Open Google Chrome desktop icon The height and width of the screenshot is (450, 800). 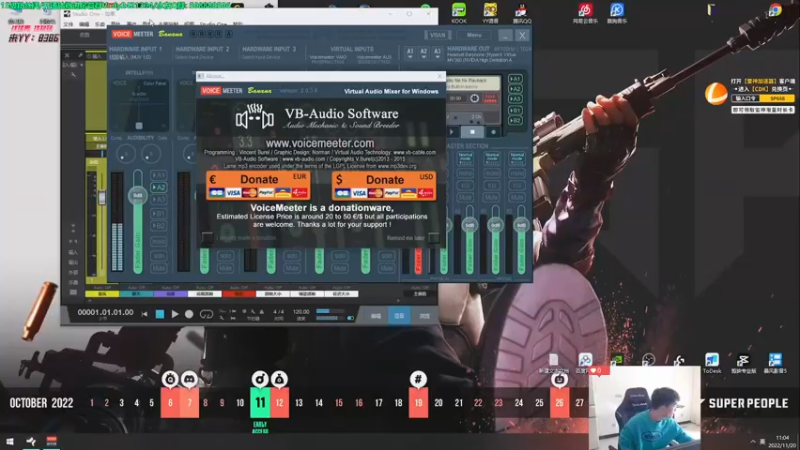775,10
